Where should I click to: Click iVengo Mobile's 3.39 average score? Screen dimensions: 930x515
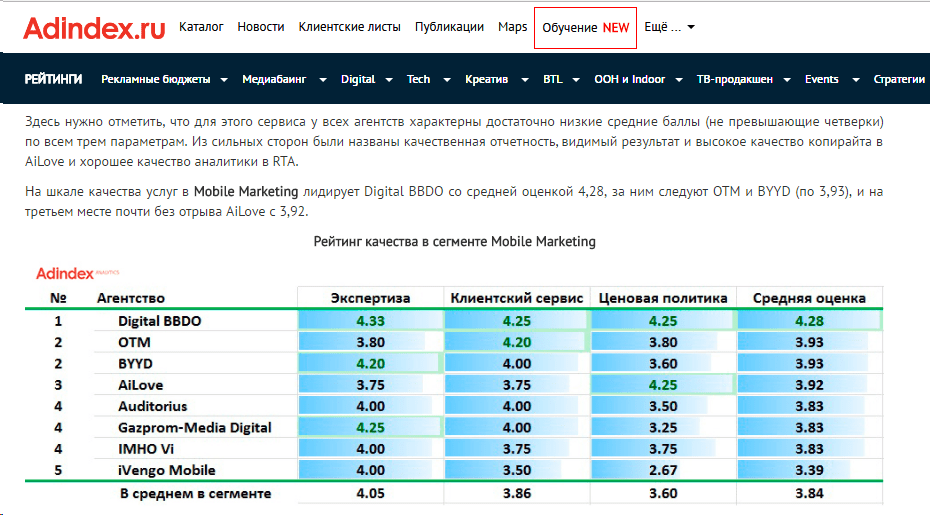point(810,471)
